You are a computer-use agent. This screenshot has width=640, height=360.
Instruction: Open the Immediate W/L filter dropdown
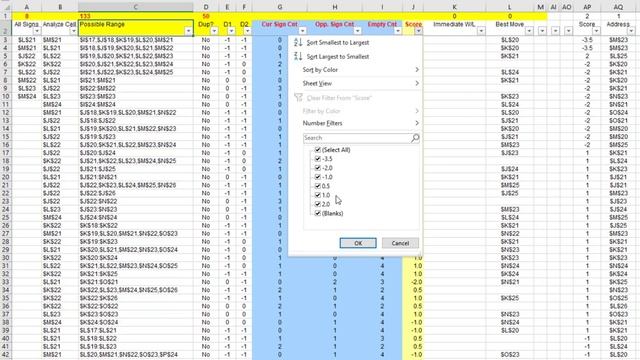click(x=481, y=31)
